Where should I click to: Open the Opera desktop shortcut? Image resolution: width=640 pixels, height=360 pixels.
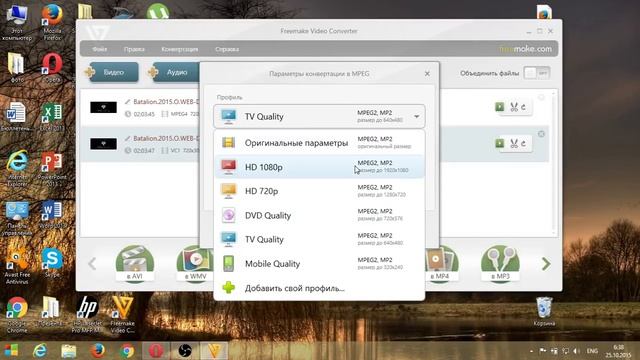(x=52, y=68)
